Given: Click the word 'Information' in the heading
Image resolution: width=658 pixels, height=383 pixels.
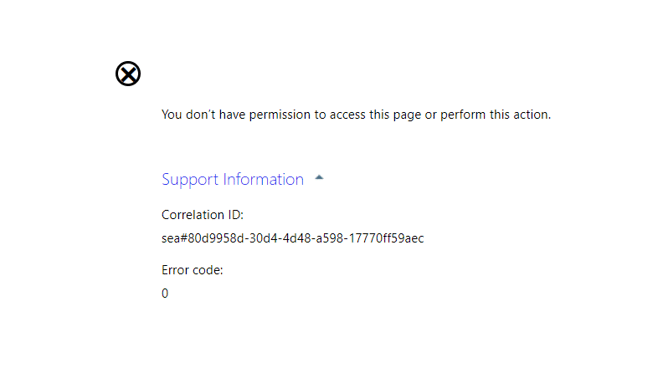Looking at the screenshot, I should [x=263, y=179].
